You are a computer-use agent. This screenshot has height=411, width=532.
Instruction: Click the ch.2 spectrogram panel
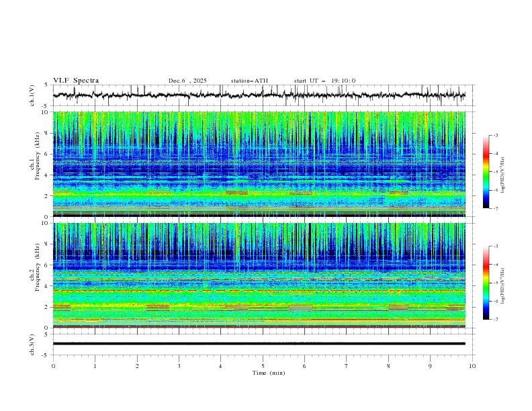pos(259,275)
